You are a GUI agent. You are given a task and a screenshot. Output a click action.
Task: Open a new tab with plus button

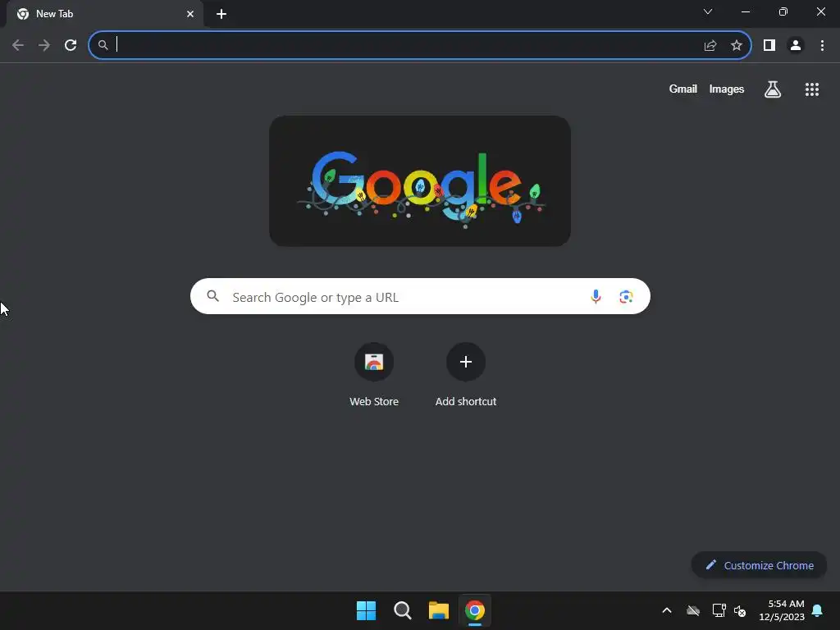pos(221,14)
